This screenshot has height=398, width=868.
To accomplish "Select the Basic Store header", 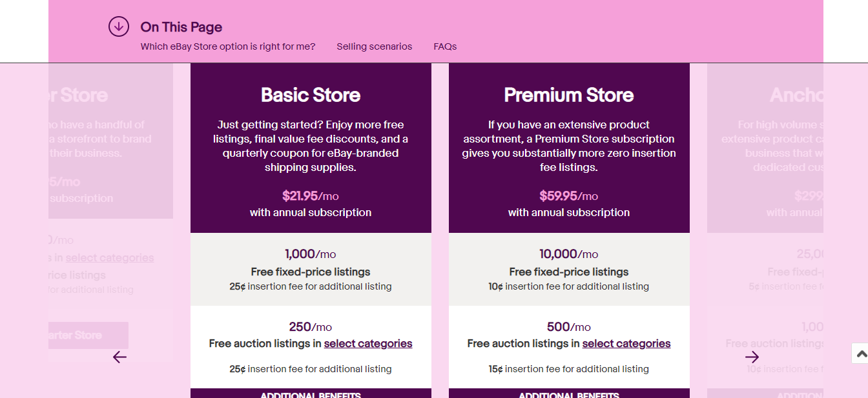I will tap(311, 95).
